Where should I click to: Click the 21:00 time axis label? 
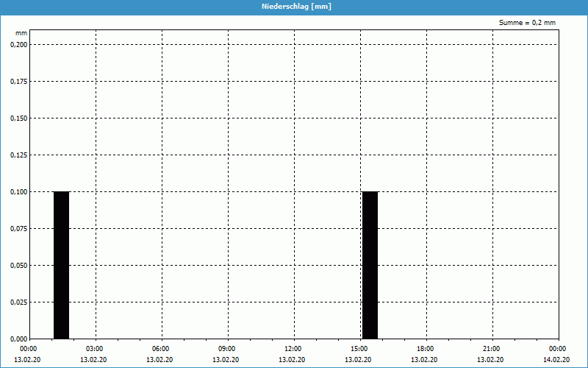pos(492,349)
